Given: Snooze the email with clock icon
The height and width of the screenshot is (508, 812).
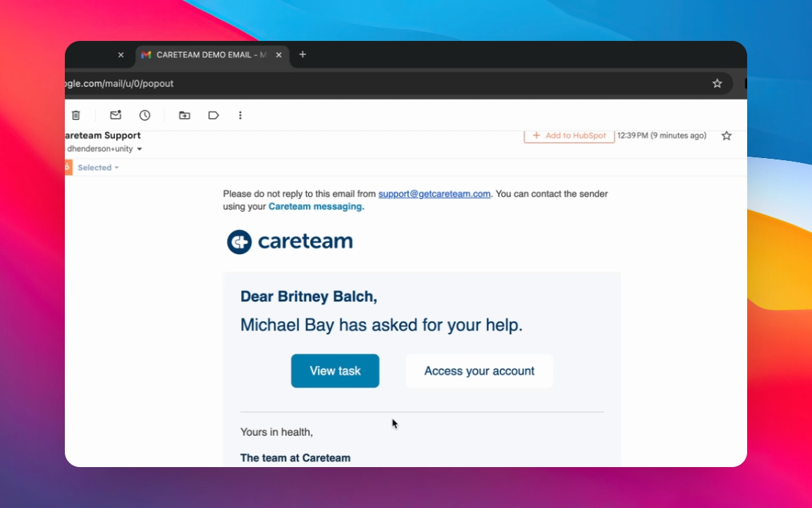Looking at the screenshot, I should pos(145,115).
